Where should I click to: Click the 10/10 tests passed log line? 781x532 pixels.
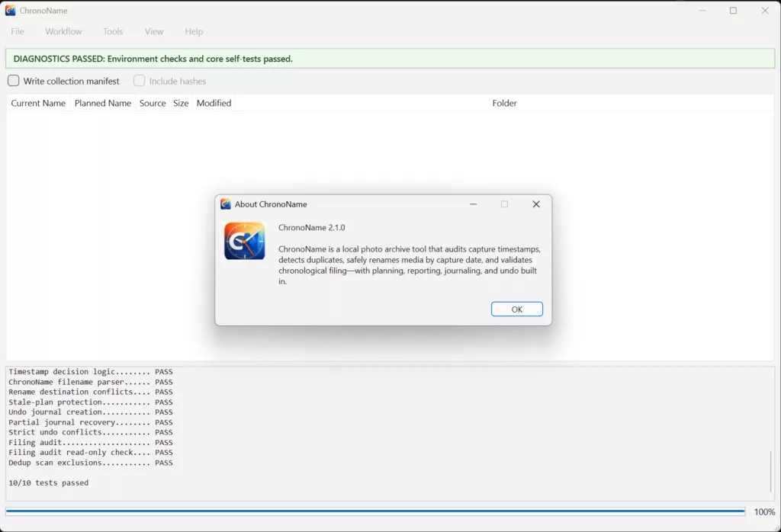(x=48, y=482)
